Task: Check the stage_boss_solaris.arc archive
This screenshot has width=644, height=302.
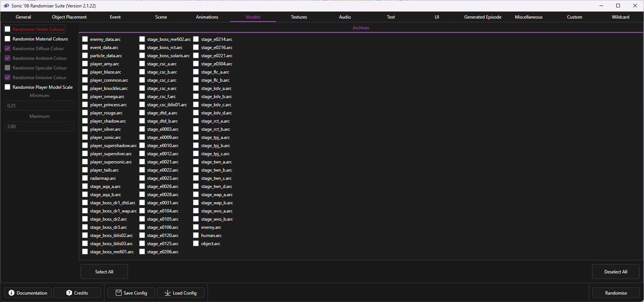Action: click(x=142, y=56)
